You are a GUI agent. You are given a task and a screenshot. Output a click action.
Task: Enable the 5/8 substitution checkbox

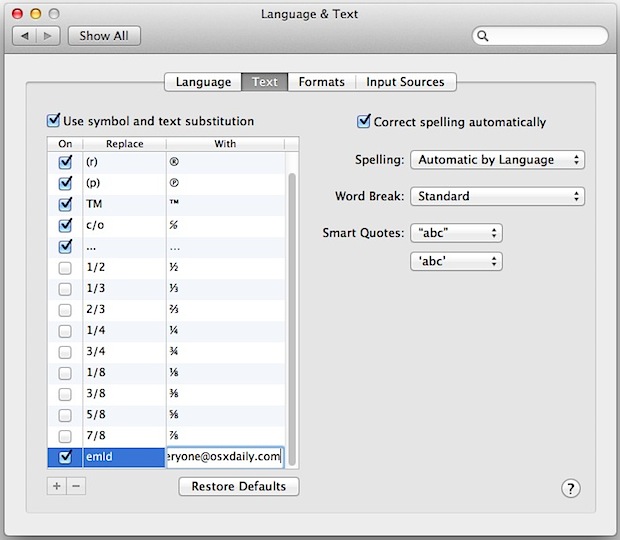click(65, 415)
